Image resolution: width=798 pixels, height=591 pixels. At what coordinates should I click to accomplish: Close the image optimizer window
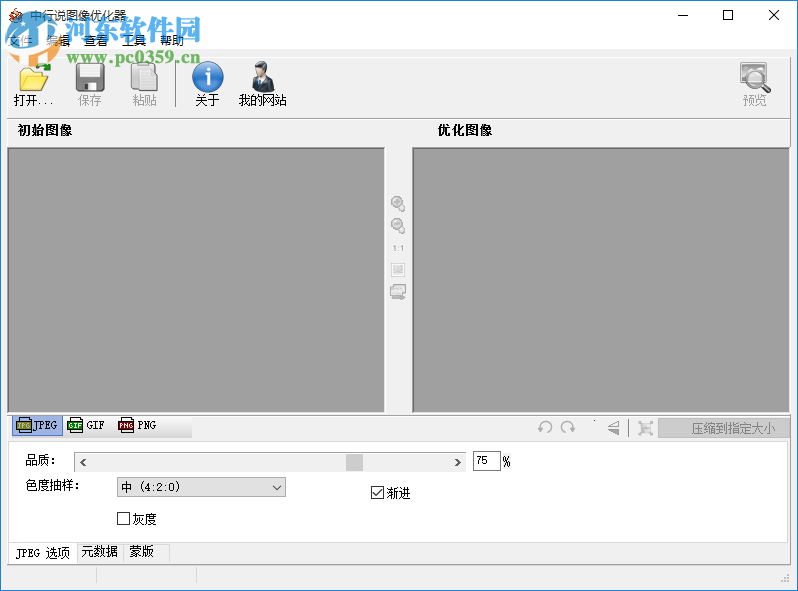click(x=774, y=15)
